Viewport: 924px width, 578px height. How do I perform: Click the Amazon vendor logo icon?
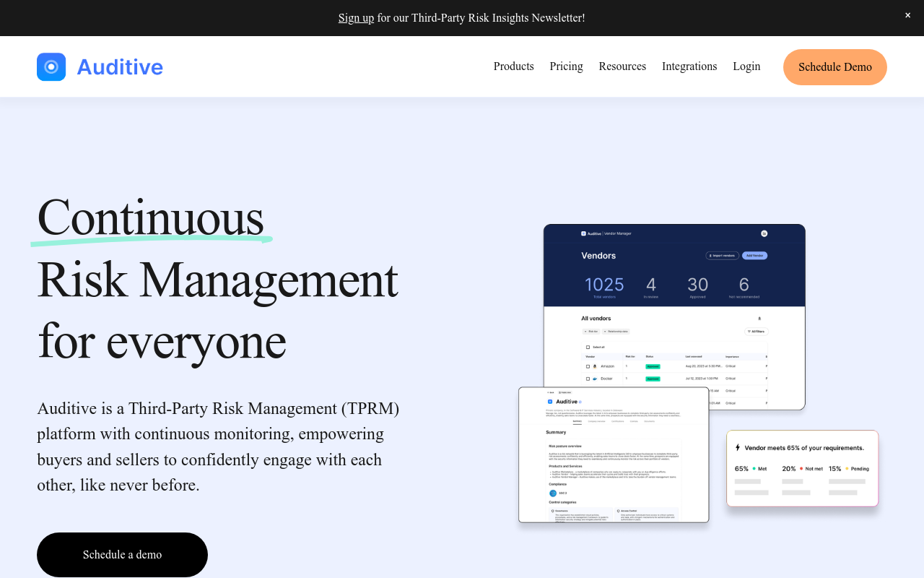[x=595, y=366]
